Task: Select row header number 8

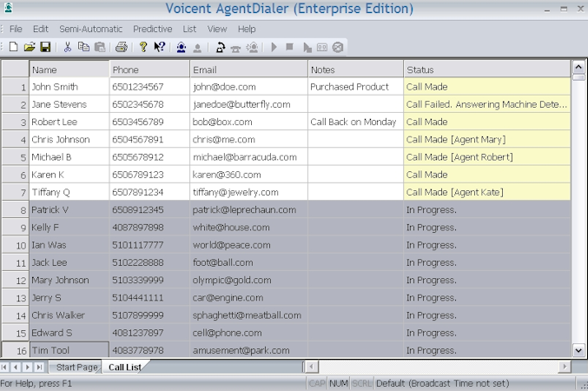Action: (16, 209)
